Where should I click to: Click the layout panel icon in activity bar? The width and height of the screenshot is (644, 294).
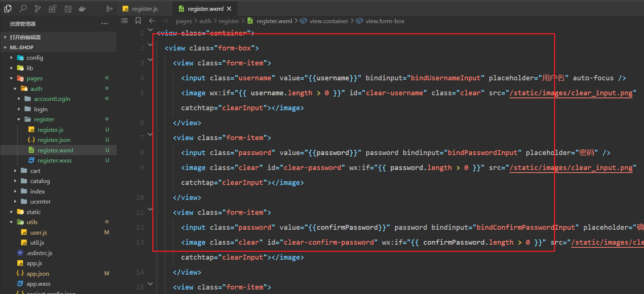(x=68, y=9)
